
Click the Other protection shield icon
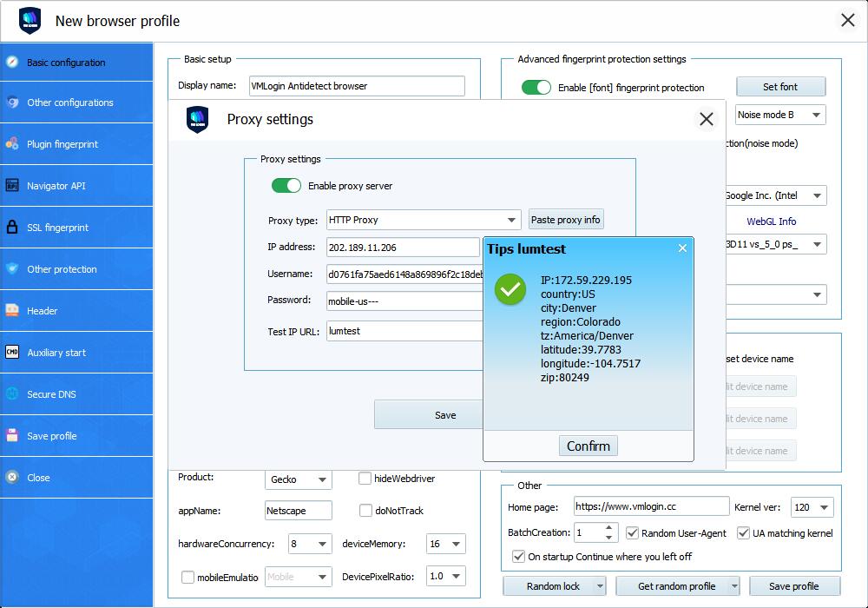(x=12, y=268)
